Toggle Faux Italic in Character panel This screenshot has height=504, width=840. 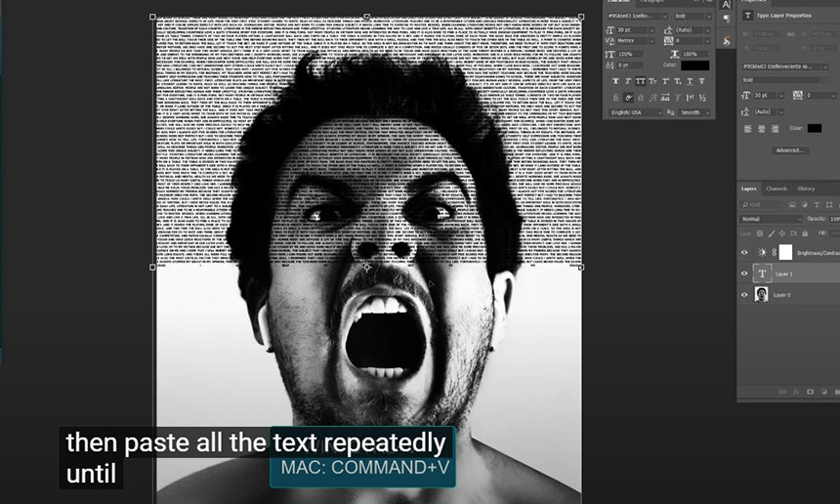pos(628,81)
